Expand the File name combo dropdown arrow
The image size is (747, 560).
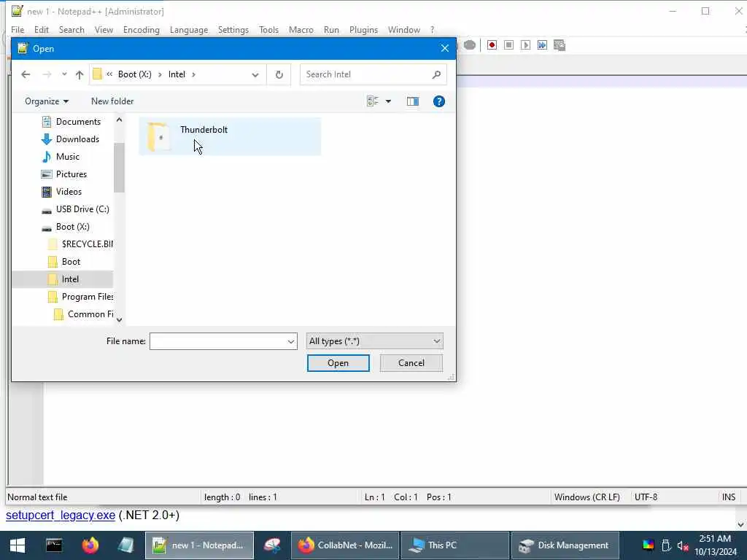tap(290, 341)
